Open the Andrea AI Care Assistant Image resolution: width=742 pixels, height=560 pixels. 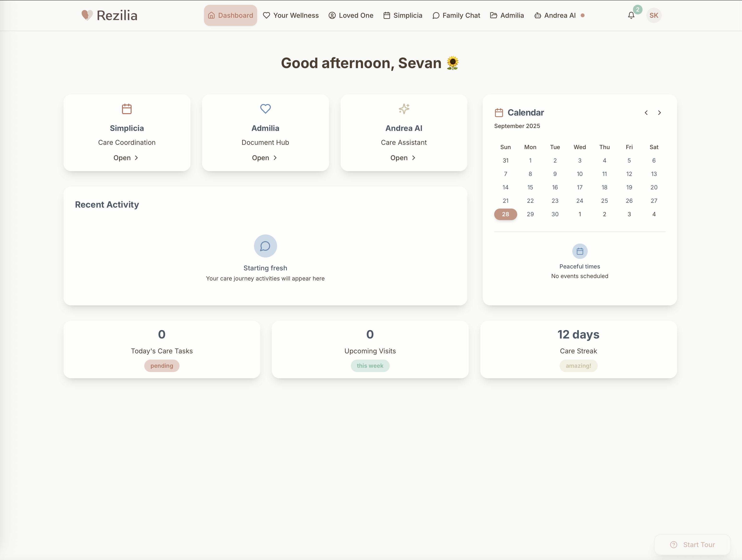403,158
